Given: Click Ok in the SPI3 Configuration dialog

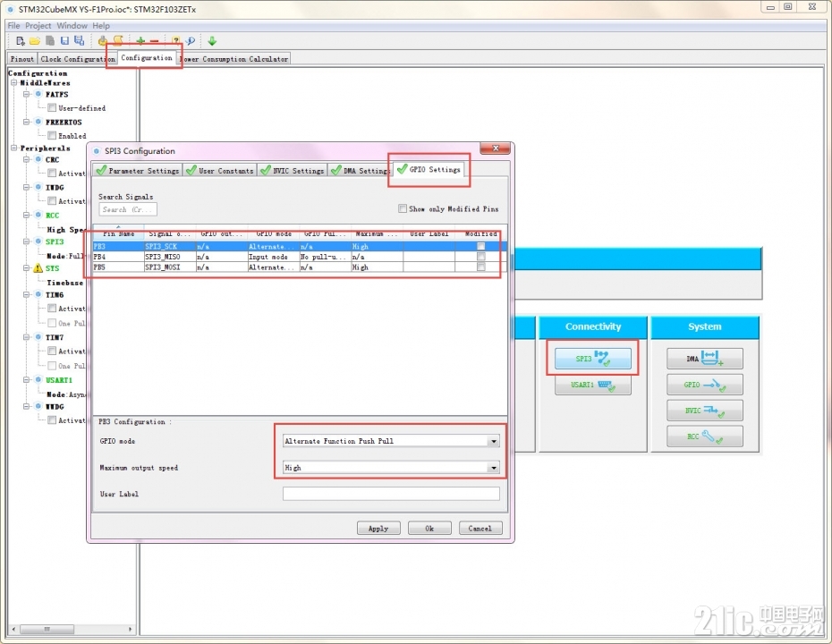Looking at the screenshot, I should click(429, 529).
